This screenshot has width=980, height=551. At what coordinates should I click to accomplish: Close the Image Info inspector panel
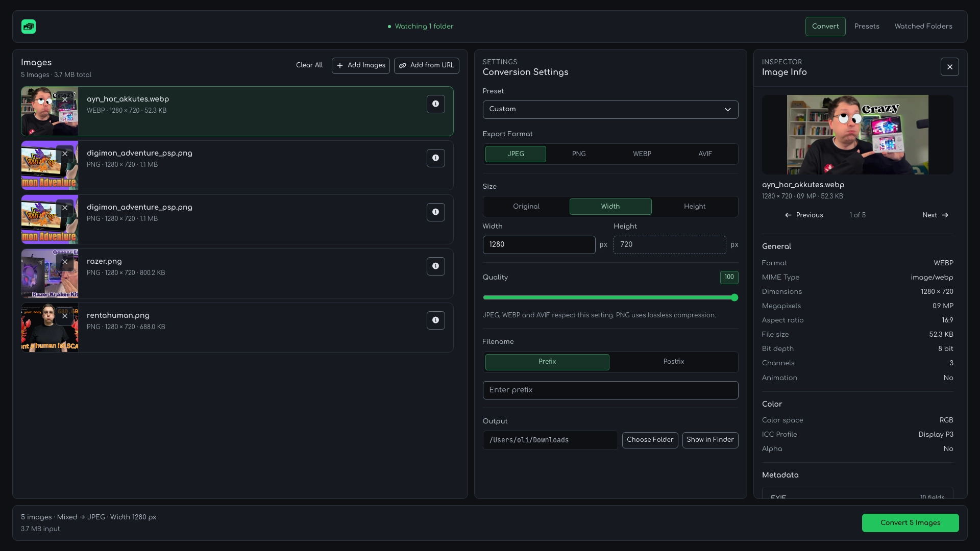[949, 67]
